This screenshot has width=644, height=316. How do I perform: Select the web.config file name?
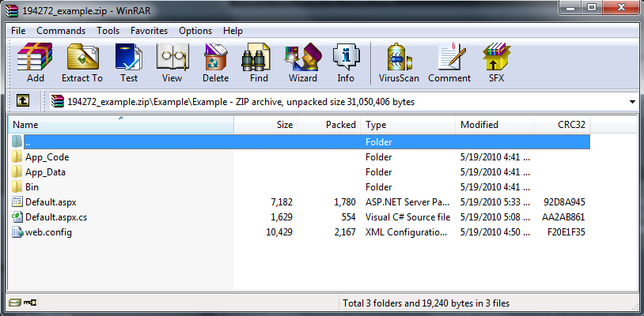48,232
